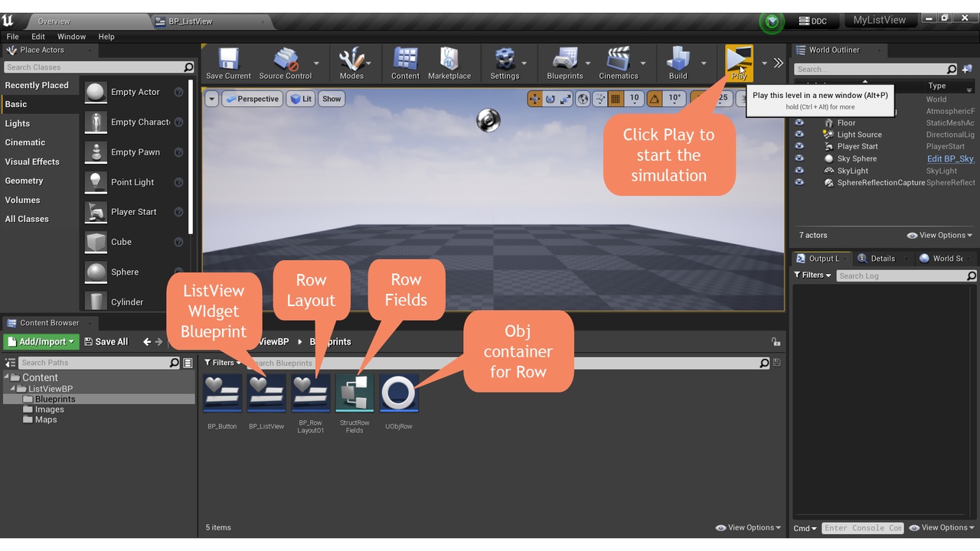The width and height of the screenshot is (980, 551).
Task: Click the surface snapping icon in viewport
Action: coord(600,99)
